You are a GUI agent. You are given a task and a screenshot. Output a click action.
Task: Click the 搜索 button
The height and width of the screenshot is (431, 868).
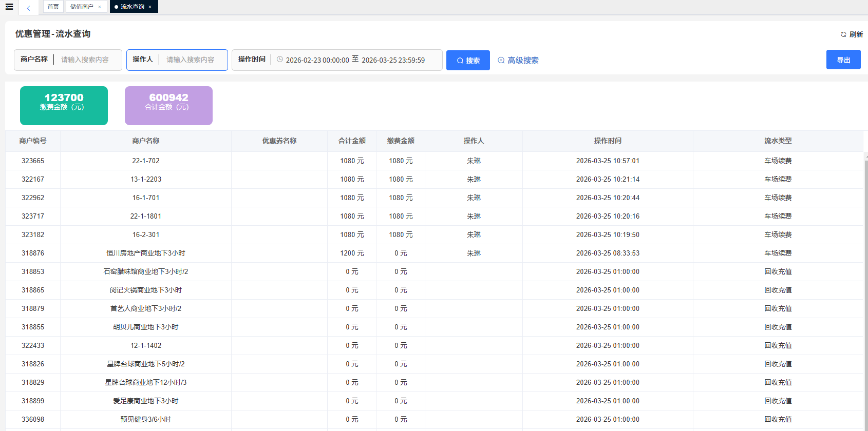(x=468, y=60)
